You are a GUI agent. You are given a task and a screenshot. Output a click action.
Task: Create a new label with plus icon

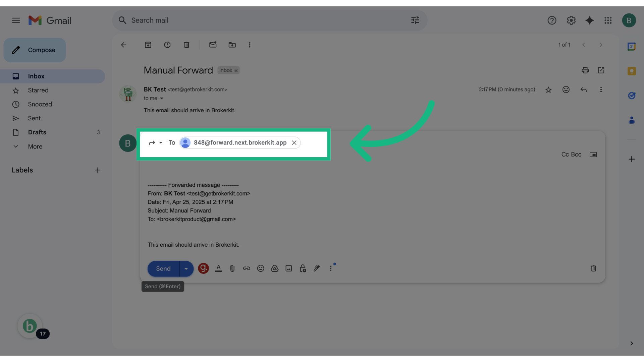pyautogui.click(x=97, y=170)
